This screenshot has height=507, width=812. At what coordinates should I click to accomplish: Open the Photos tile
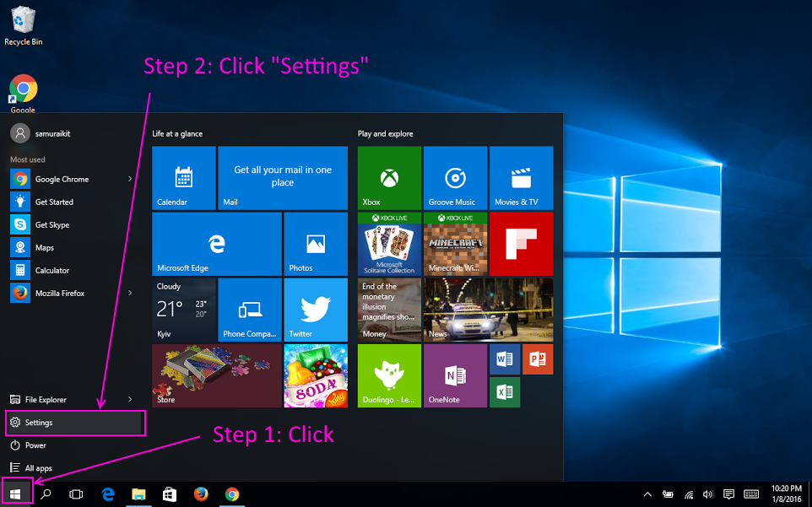pyautogui.click(x=315, y=244)
